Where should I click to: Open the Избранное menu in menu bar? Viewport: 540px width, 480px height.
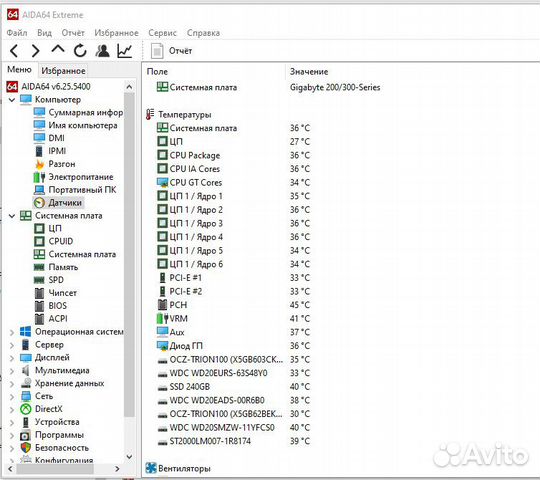[x=116, y=33]
